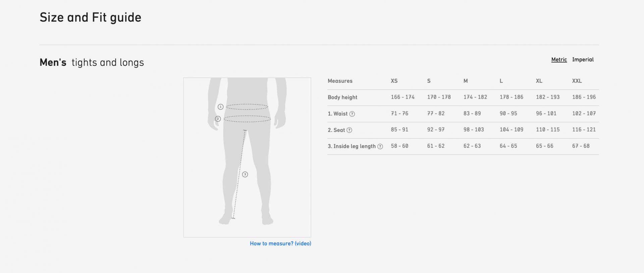Click the Inside leg length row label
The height and width of the screenshot is (273, 644).
352,146
